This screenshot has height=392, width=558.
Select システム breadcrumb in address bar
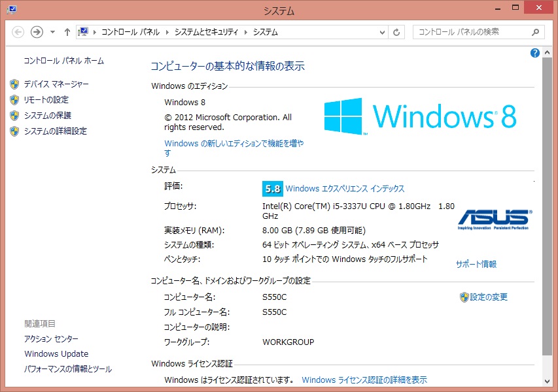[x=266, y=32]
